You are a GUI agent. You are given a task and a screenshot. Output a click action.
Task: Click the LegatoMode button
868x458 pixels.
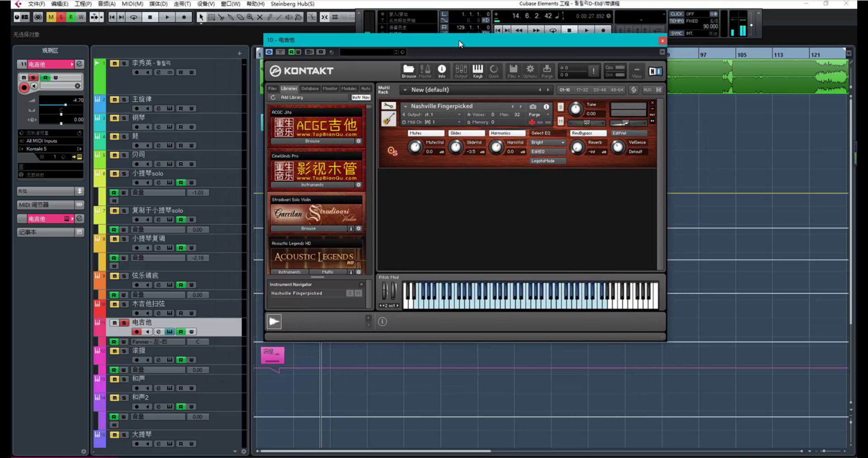coord(547,161)
